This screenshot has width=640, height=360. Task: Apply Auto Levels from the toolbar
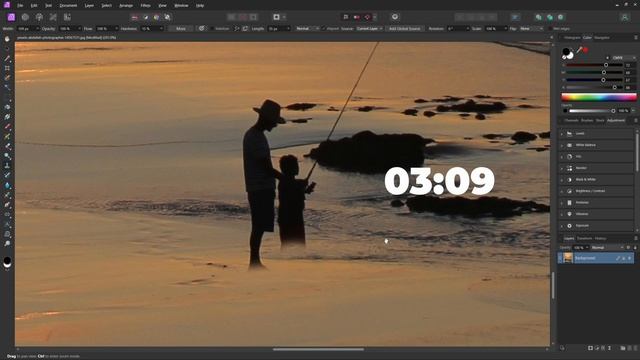(x=135, y=17)
